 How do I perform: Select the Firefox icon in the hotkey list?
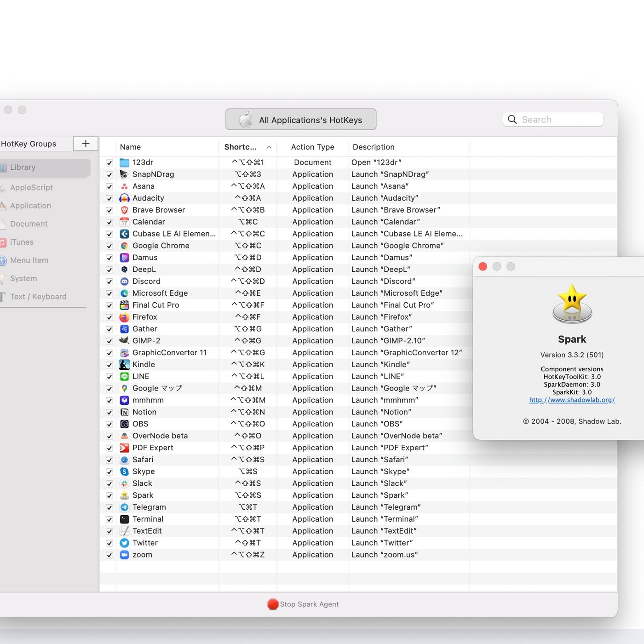[x=124, y=317]
